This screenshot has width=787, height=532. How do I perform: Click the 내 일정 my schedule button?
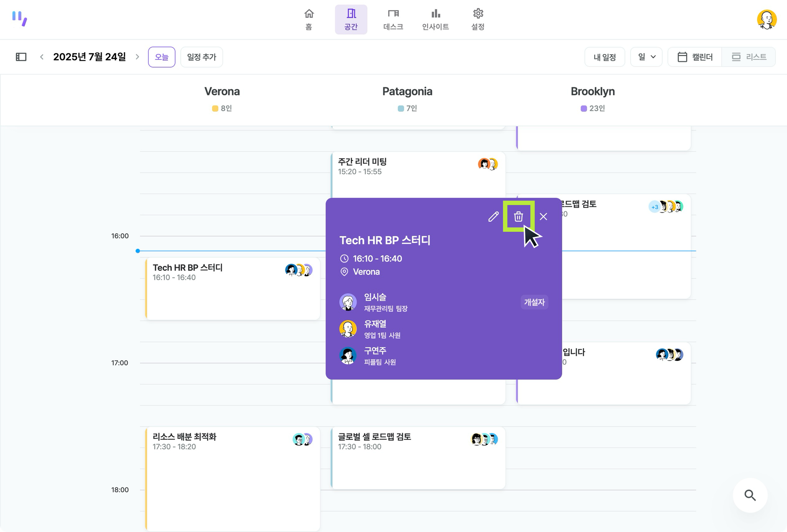[x=604, y=57]
